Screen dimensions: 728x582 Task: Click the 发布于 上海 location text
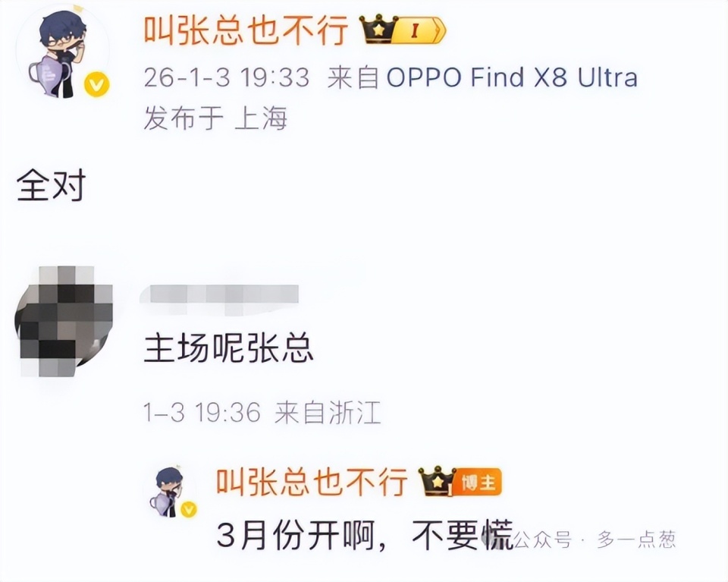click(x=215, y=118)
